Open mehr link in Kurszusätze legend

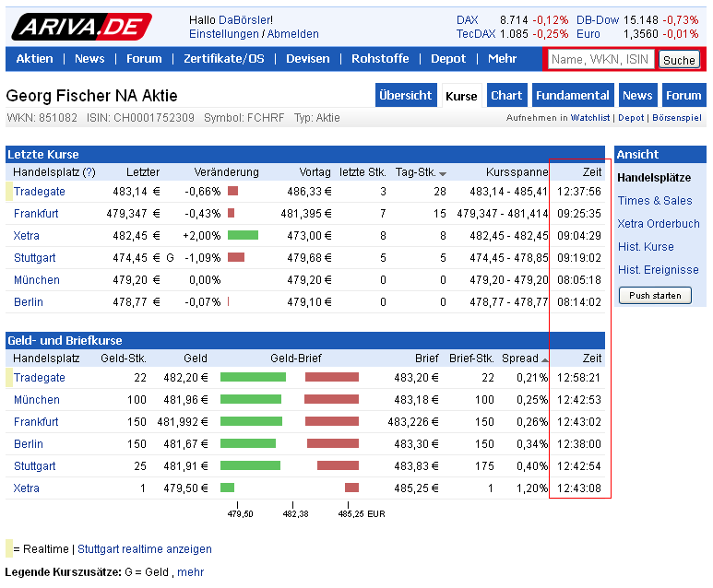point(191,572)
